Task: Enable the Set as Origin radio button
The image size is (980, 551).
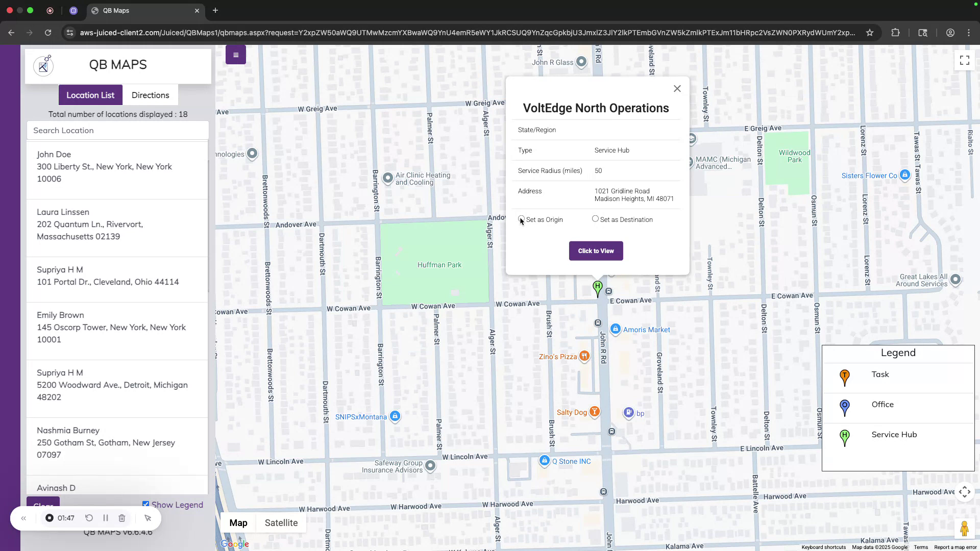Action: pyautogui.click(x=521, y=219)
